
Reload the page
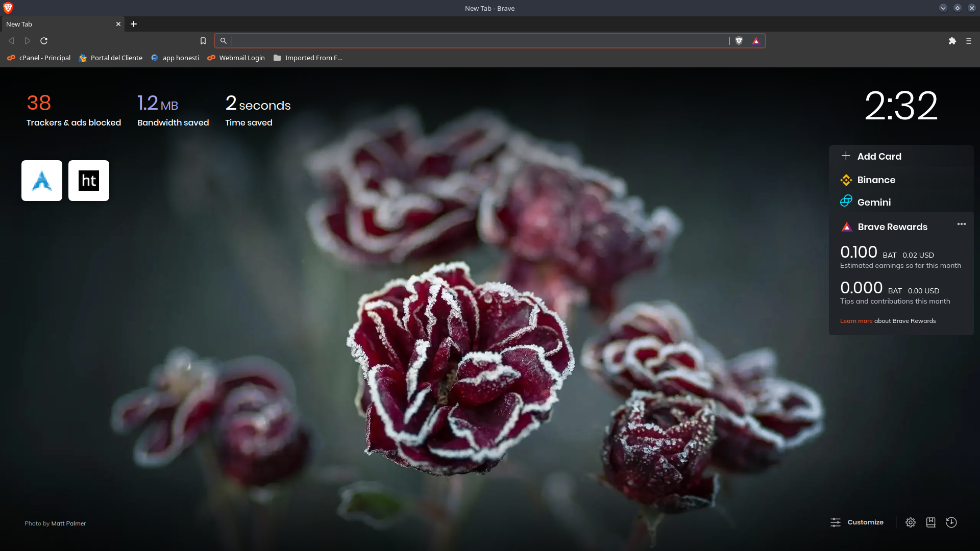click(x=44, y=41)
